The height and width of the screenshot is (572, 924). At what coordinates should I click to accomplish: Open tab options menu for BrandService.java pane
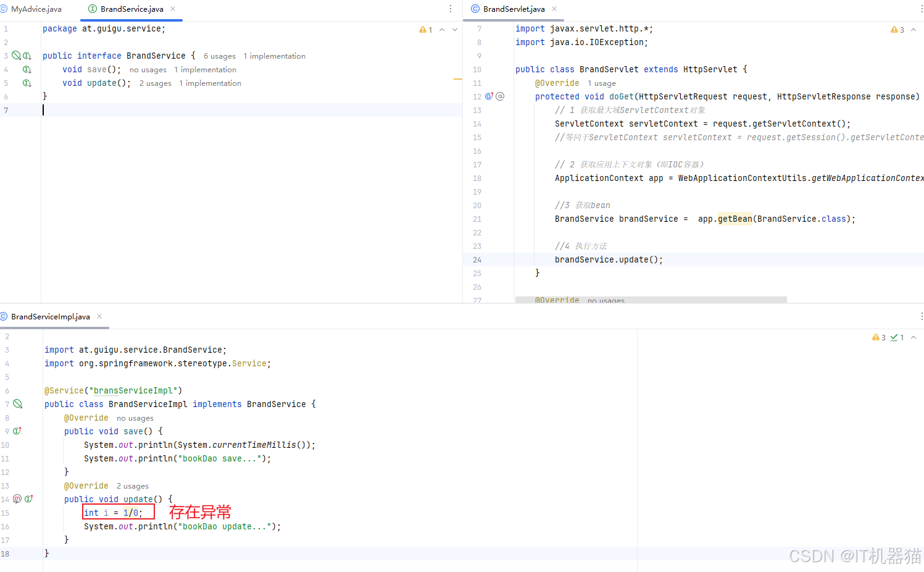pos(451,9)
